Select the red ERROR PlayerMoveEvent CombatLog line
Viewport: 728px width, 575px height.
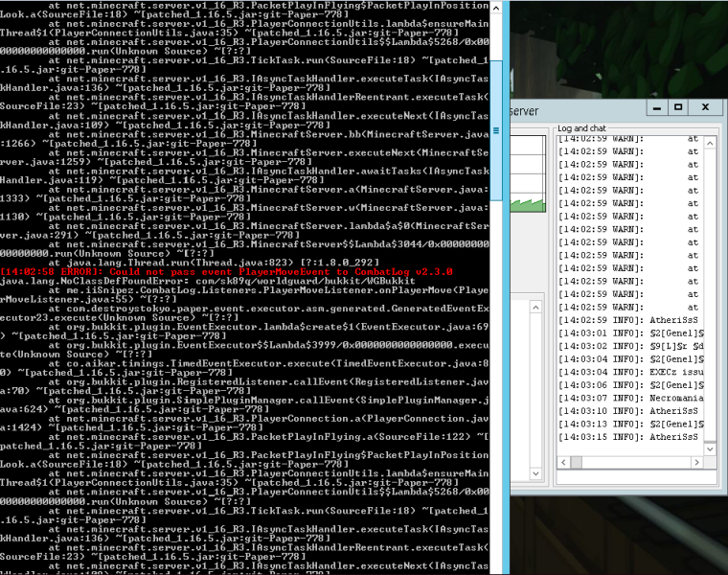click(x=227, y=272)
